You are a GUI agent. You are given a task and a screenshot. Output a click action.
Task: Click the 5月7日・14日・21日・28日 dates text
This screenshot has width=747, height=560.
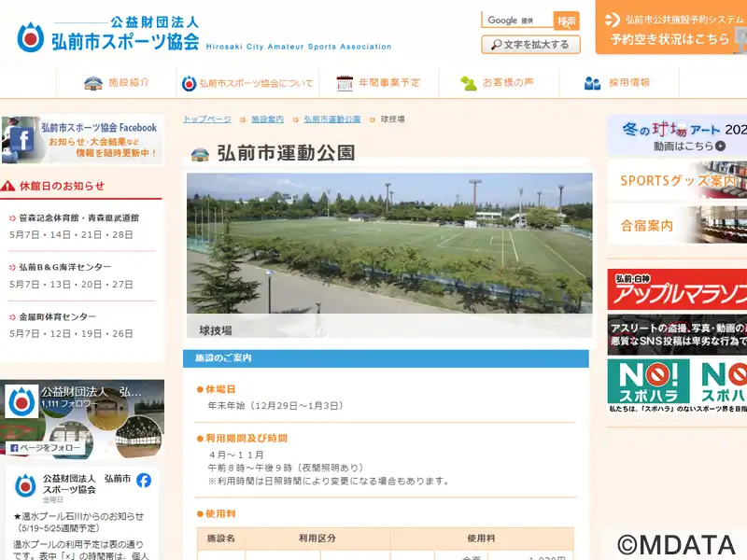click(72, 235)
